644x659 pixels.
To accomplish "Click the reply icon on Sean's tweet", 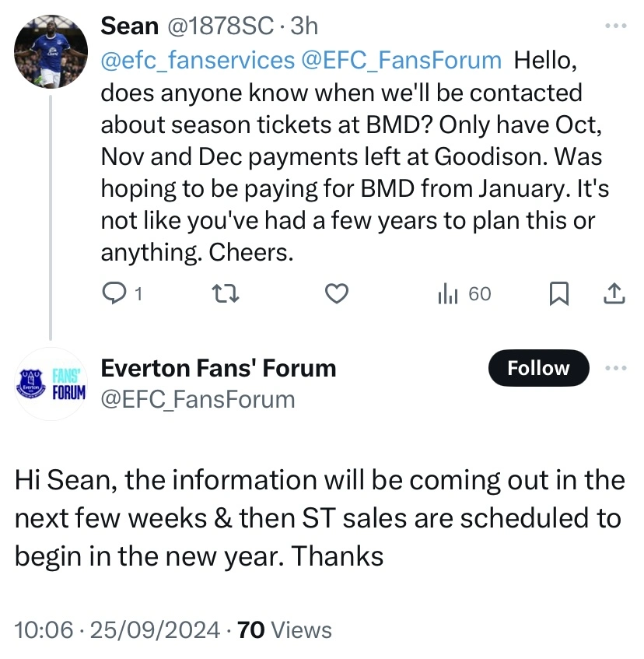I will click(114, 293).
